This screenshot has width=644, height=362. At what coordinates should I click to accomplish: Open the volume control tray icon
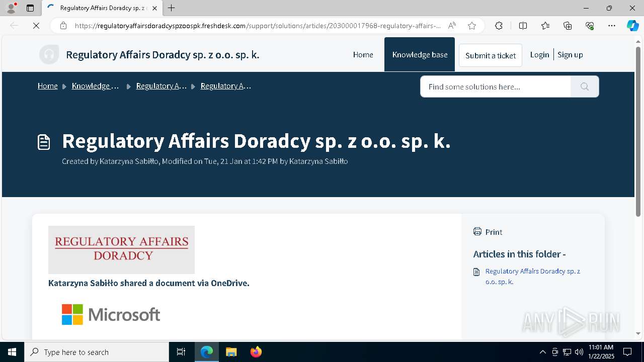coord(579,352)
